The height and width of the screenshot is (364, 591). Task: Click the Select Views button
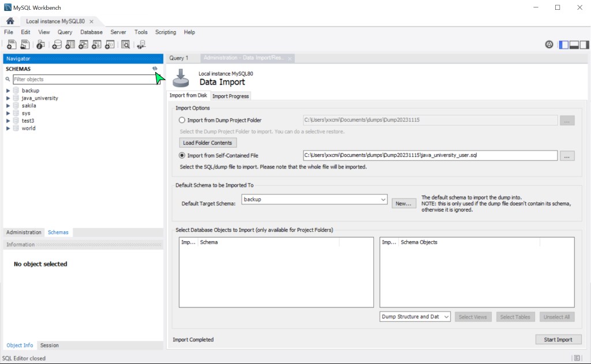[x=473, y=317]
